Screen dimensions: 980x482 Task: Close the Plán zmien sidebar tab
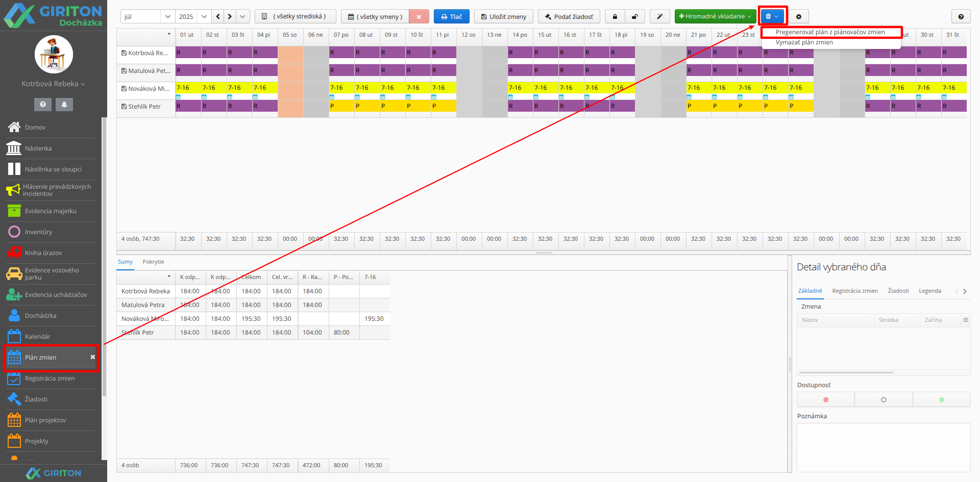[93, 357]
